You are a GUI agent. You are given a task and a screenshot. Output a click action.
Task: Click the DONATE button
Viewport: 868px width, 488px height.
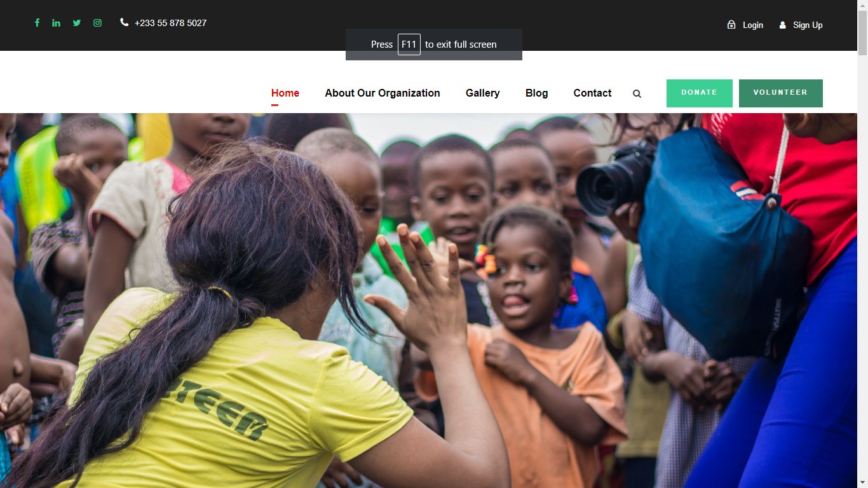coord(700,93)
